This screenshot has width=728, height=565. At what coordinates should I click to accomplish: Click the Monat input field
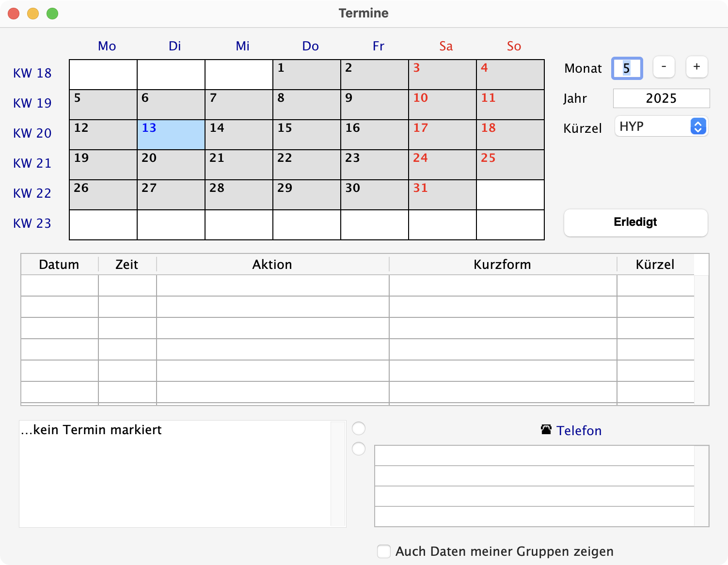tap(627, 68)
